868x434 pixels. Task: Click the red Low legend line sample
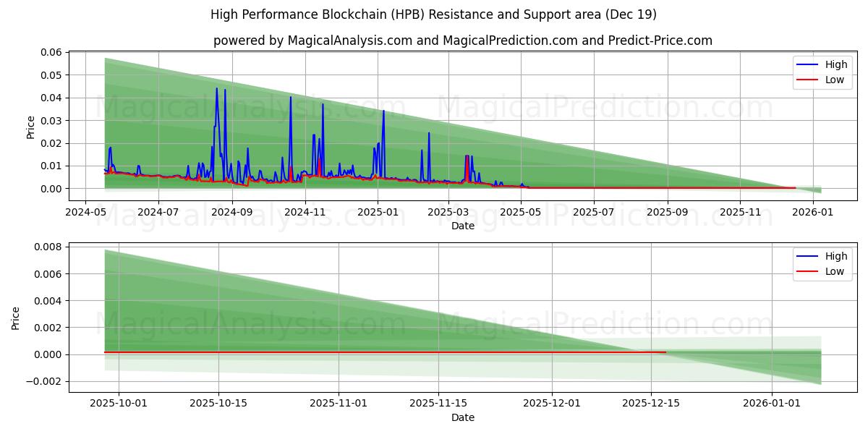807,79
